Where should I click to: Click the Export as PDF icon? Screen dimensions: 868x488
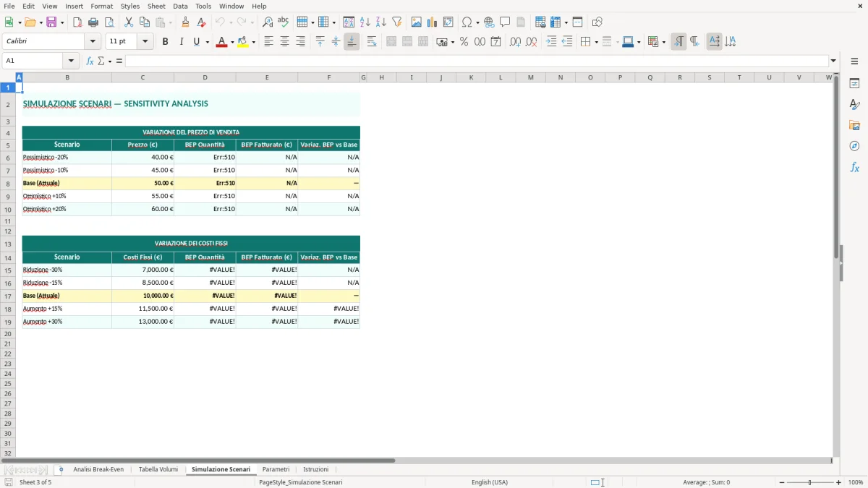point(77,22)
